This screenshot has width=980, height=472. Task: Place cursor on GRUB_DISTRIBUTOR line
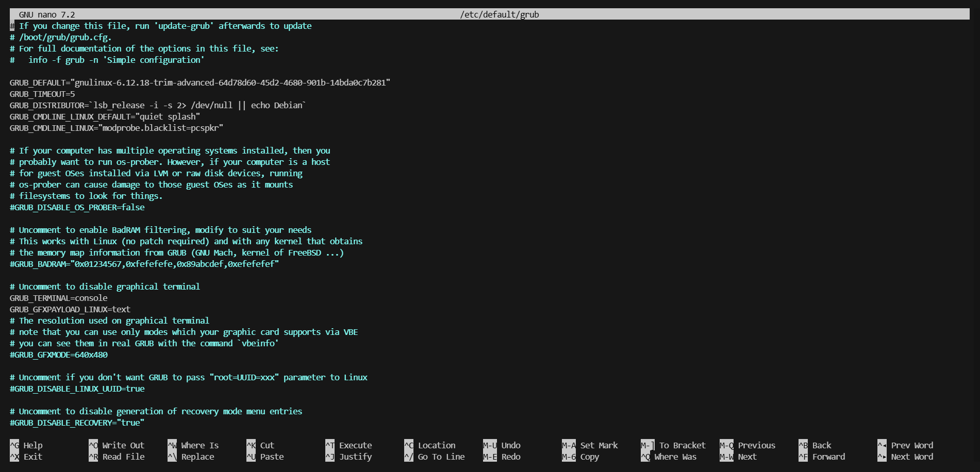tap(158, 105)
